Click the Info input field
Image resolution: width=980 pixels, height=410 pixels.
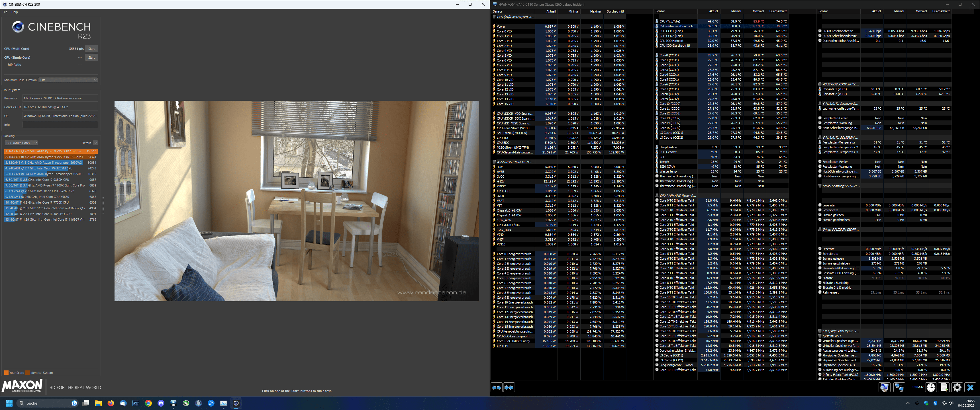(x=60, y=125)
